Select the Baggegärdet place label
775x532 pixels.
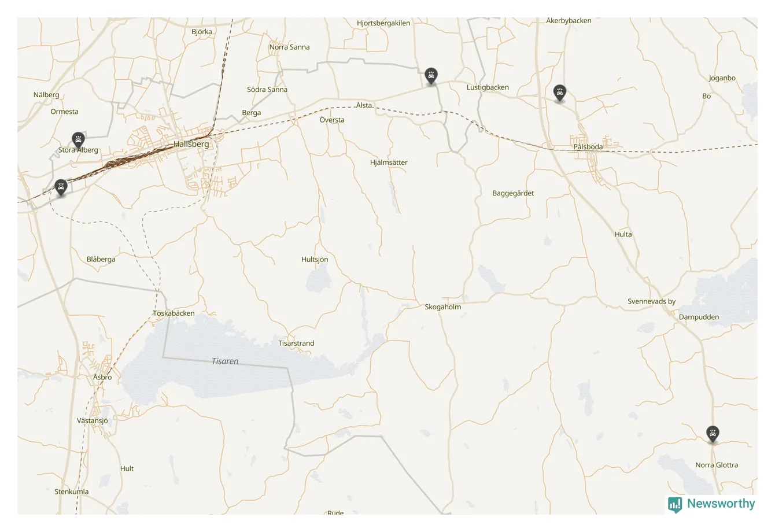(x=513, y=193)
